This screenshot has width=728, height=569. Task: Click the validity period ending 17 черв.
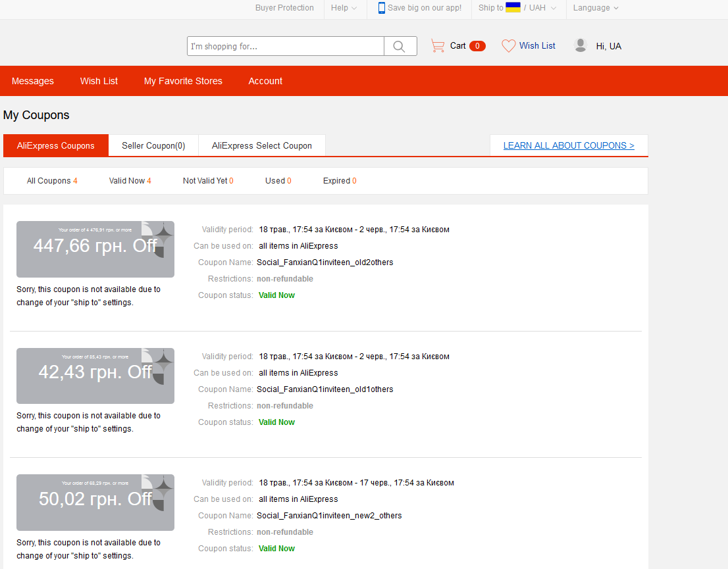coord(356,483)
